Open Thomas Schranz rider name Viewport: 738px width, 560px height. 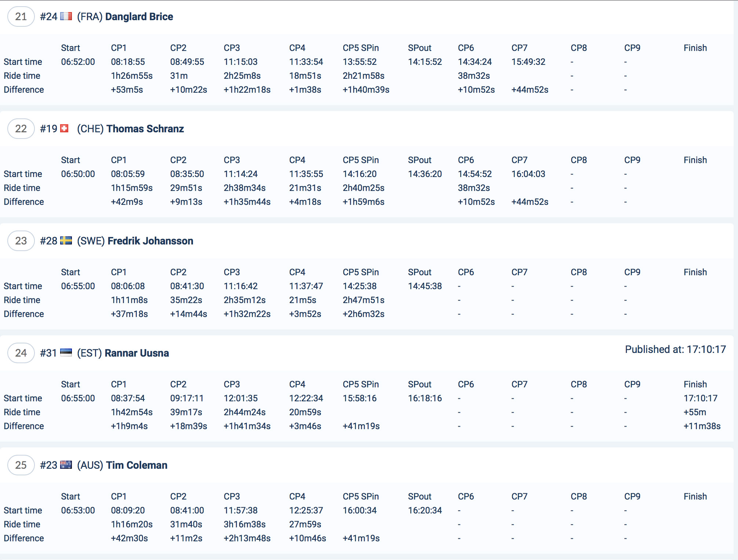pyautogui.click(x=145, y=129)
